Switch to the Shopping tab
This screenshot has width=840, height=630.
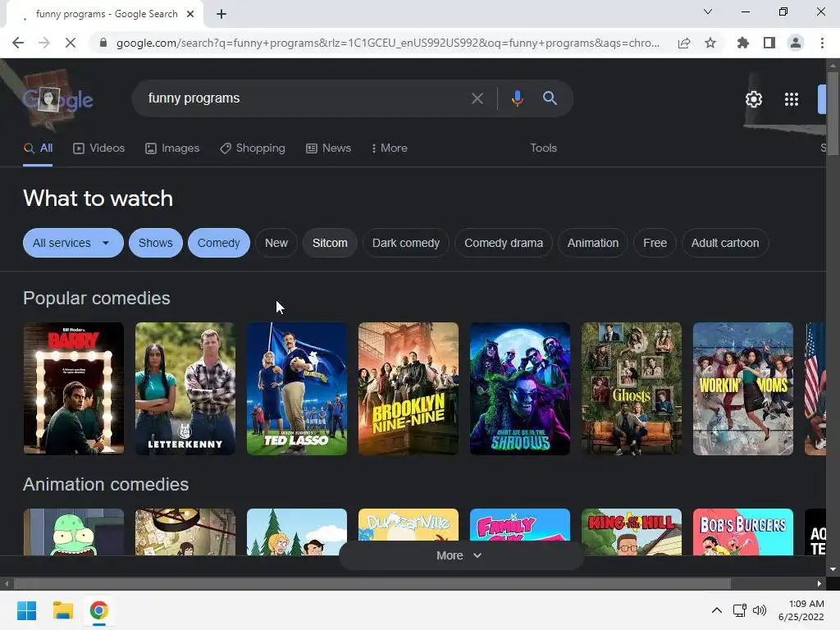click(x=253, y=148)
